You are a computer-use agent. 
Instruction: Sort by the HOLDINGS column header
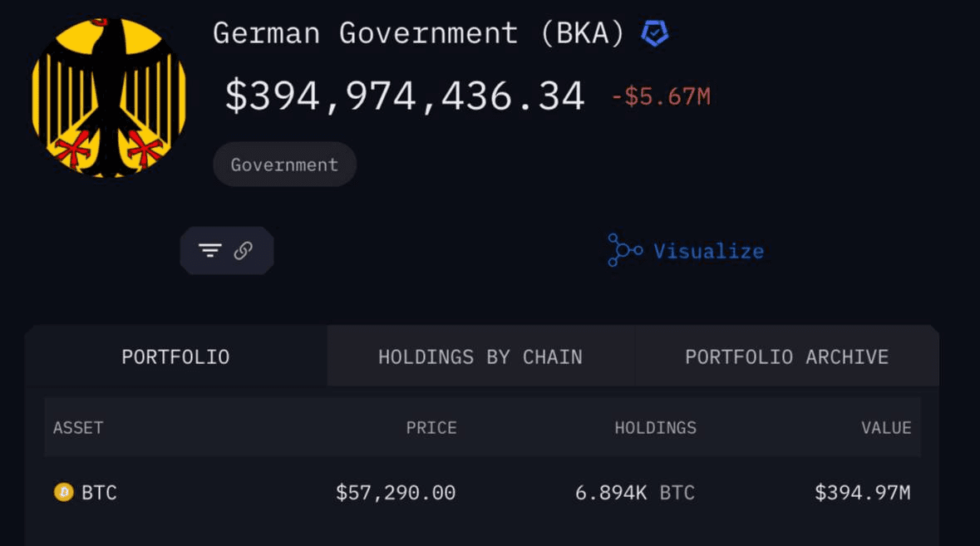656,427
